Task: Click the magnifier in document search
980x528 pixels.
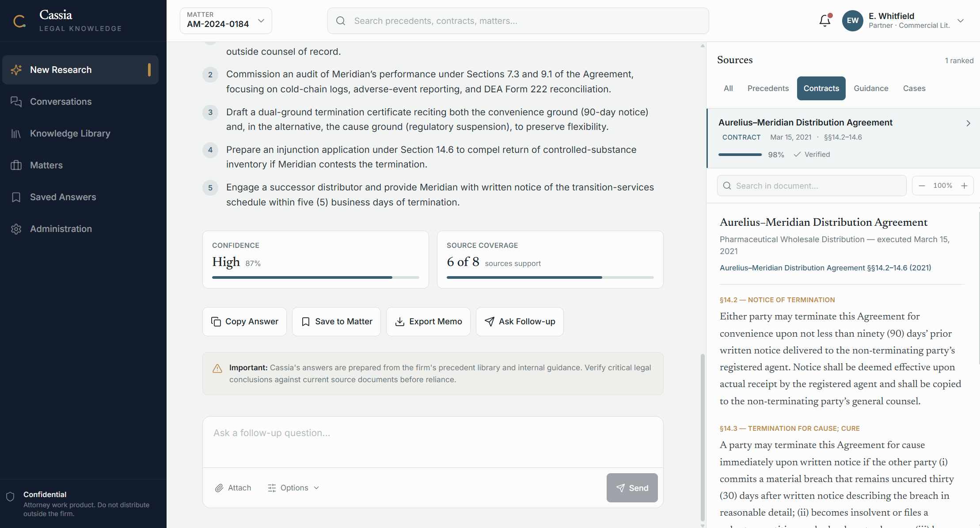Action: click(x=727, y=186)
